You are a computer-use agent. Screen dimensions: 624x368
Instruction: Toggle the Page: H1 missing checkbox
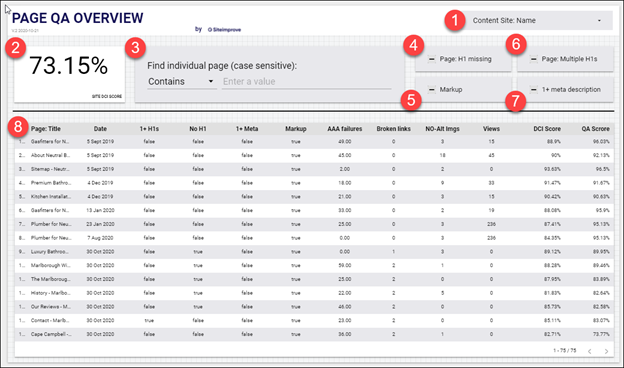(x=432, y=59)
